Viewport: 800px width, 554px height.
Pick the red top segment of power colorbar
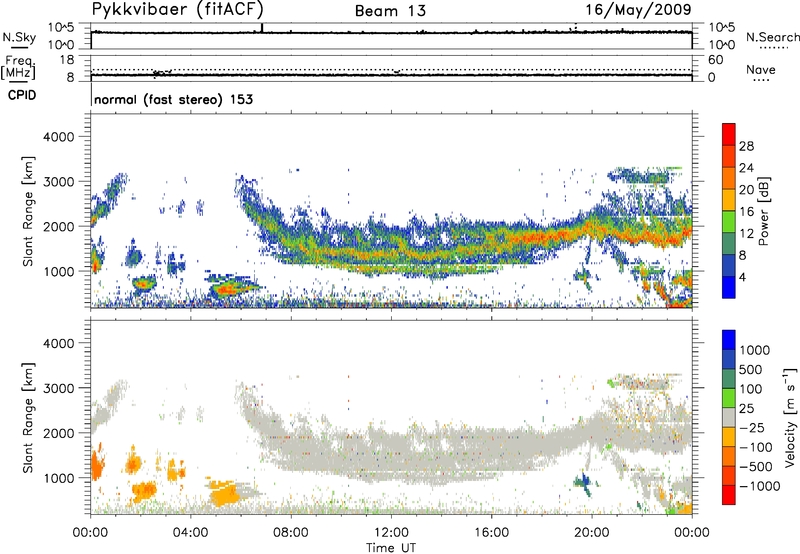pyautogui.click(x=729, y=134)
